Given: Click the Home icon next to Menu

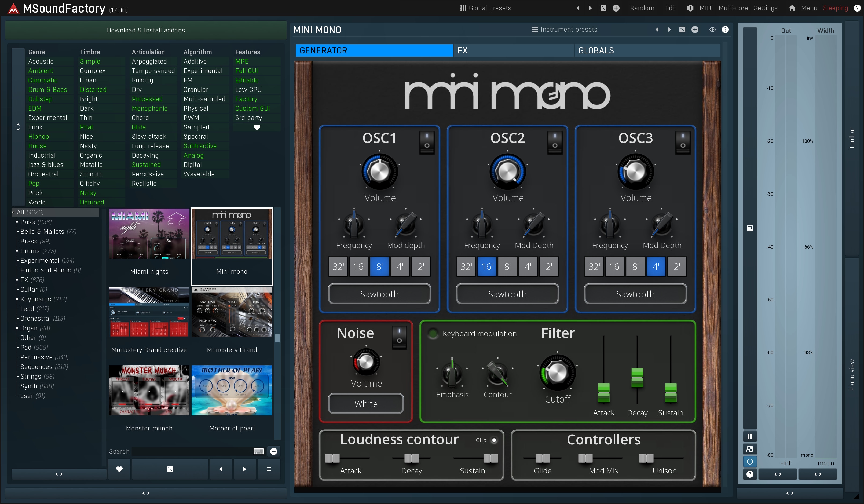Looking at the screenshot, I should tap(792, 8).
